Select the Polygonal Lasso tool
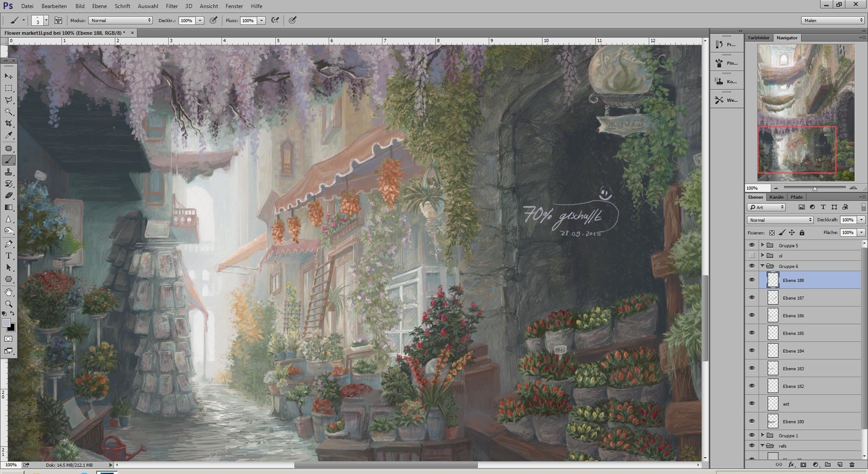Screen dimensions: 868x474 tap(9, 100)
